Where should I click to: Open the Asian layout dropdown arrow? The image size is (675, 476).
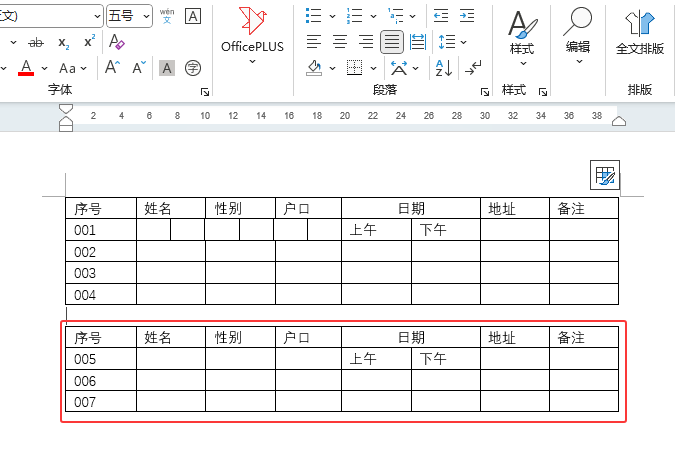415,68
